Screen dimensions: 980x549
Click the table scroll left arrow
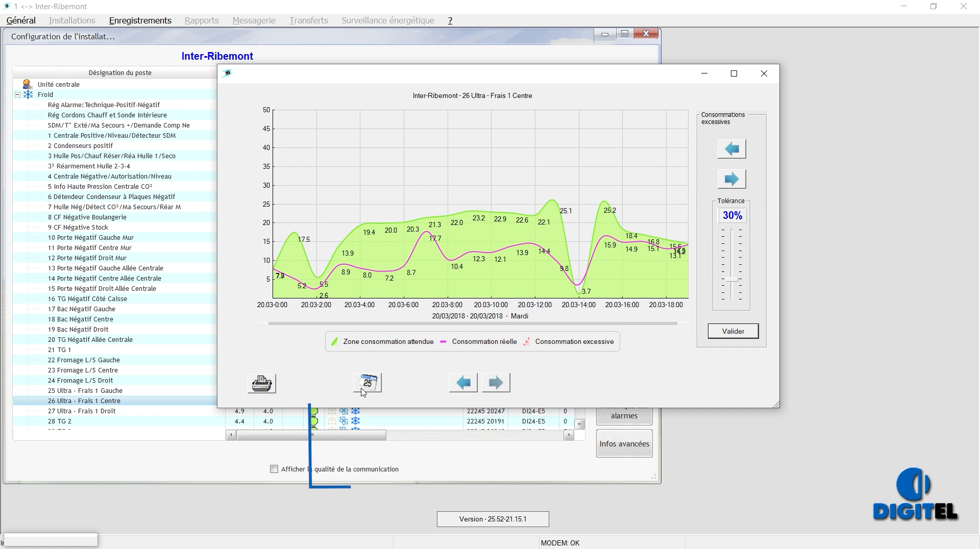231,435
